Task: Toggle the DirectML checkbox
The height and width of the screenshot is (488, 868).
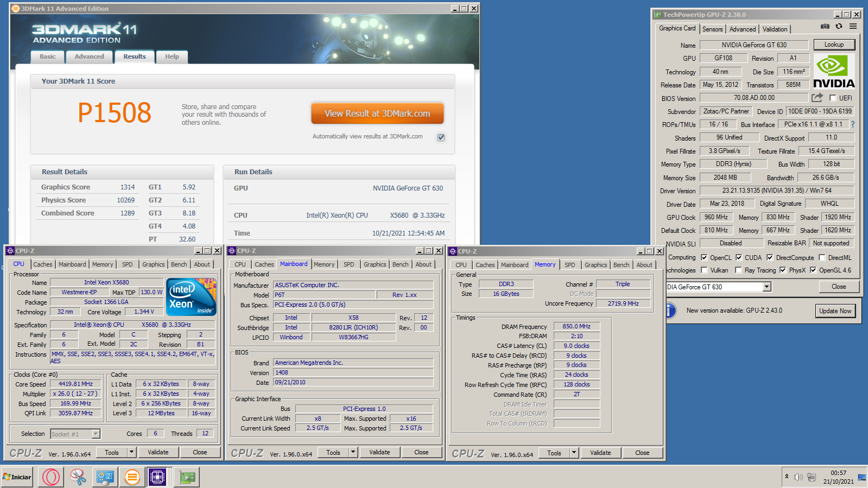Action: [x=822, y=258]
